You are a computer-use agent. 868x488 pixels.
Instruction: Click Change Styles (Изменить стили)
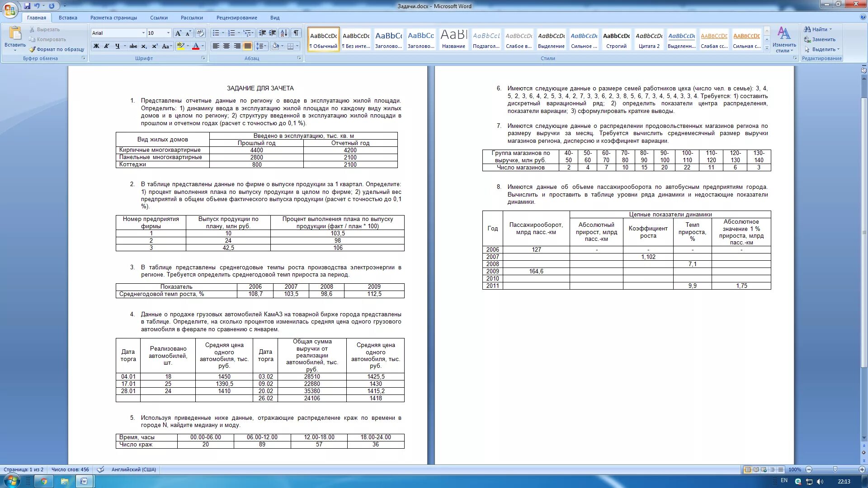click(784, 40)
